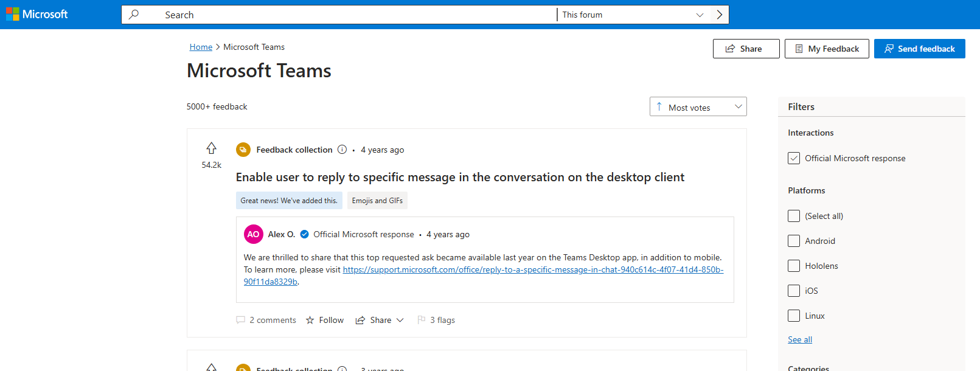This screenshot has height=371, width=980.
Task: Check the Linux platform filter
Action: (794, 316)
